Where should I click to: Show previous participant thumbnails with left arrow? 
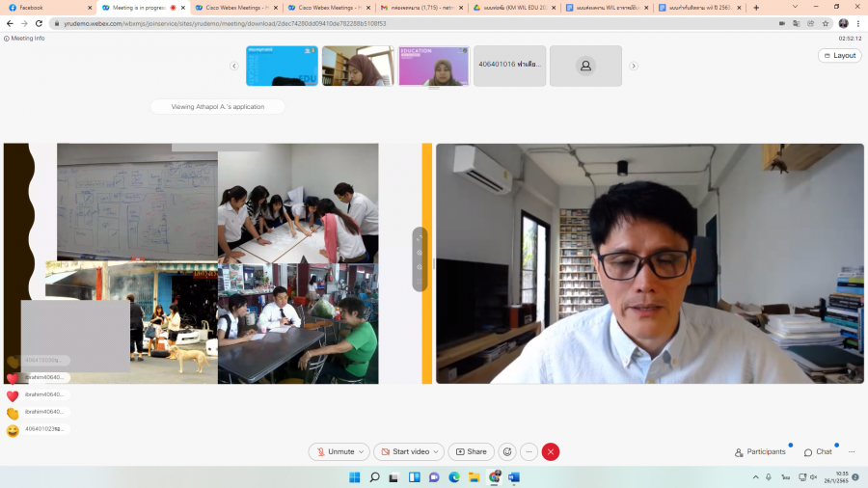click(x=234, y=66)
